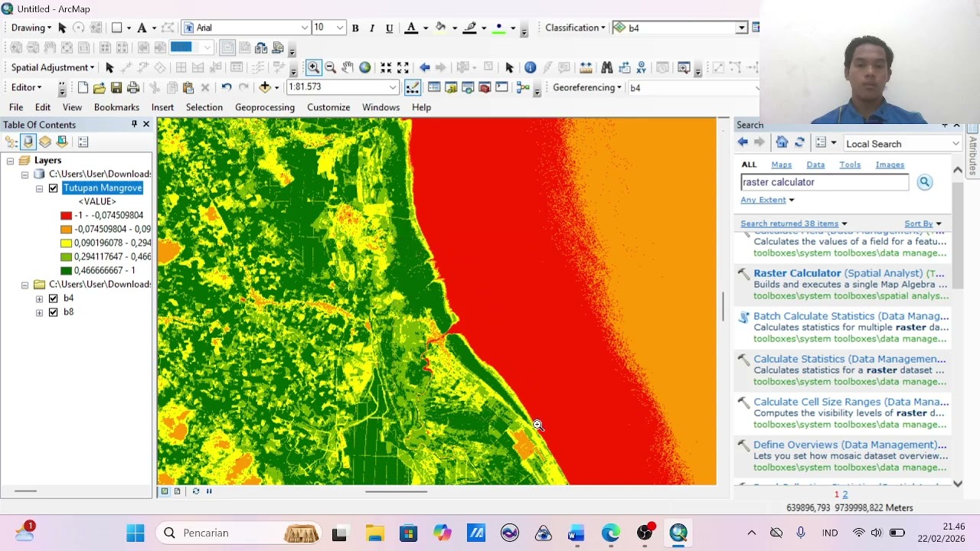Expand the b4 layer legend
Image resolution: width=980 pixels, height=551 pixels.
pyautogui.click(x=39, y=298)
